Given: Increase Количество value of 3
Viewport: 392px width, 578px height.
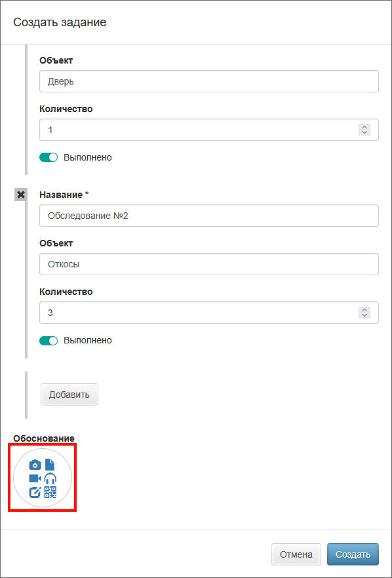Looking at the screenshot, I should [364, 309].
